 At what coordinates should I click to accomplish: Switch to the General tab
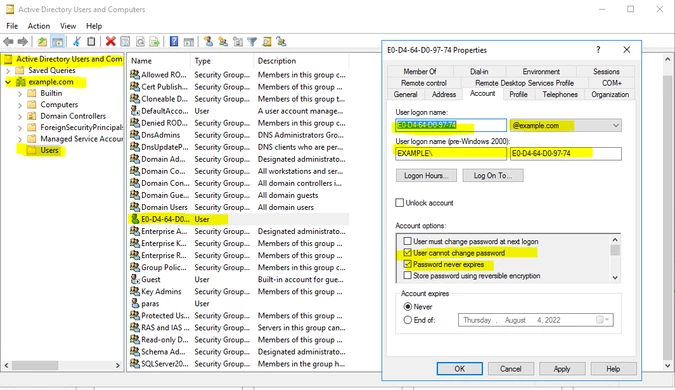click(x=405, y=94)
